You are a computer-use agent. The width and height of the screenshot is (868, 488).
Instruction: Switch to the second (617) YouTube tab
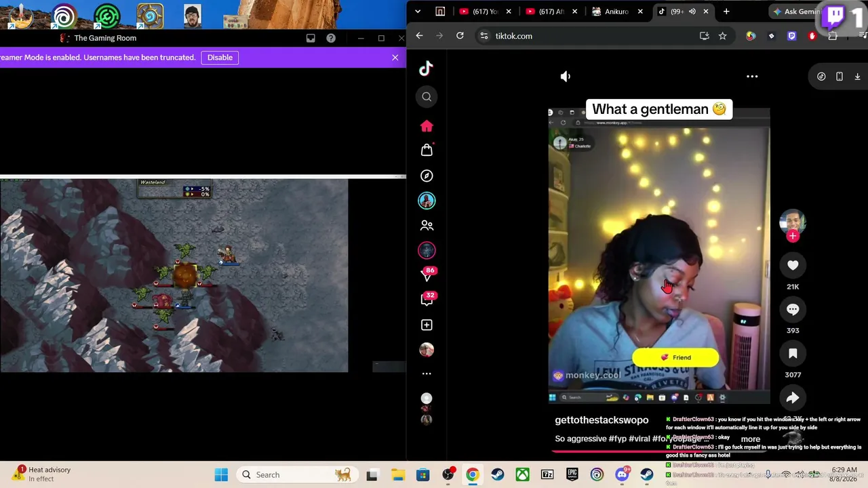[551, 12]
